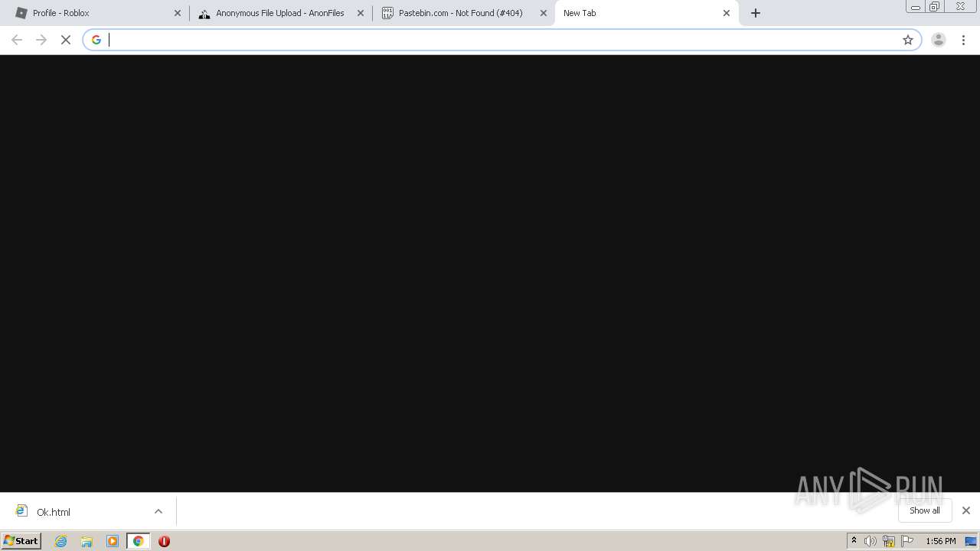Screen dimensions: 980x551
Task: Switch to the Pastebin.com Not Found tab
Action: [x=462, y=13]
